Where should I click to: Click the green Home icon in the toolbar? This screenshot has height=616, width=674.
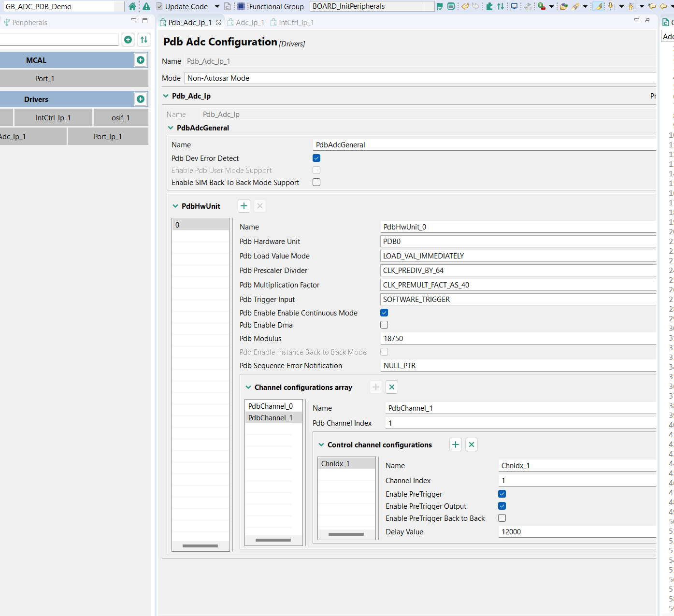(132, 6)
